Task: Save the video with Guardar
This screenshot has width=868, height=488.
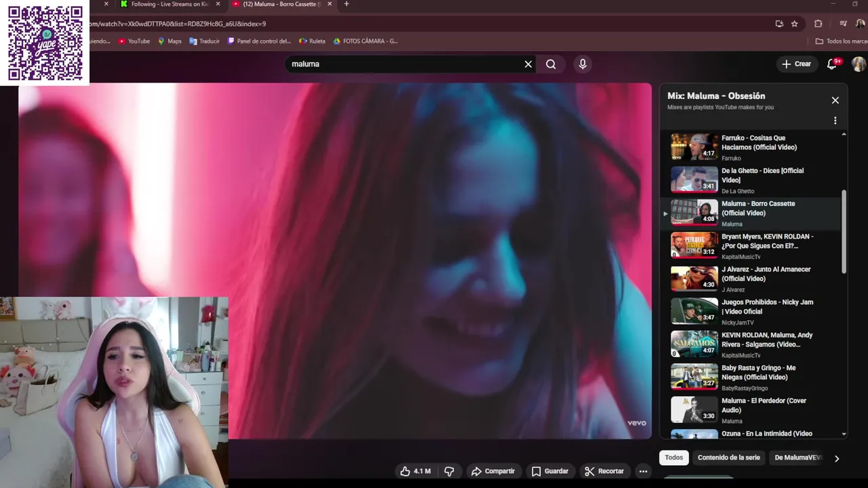Action: (550, 471)
